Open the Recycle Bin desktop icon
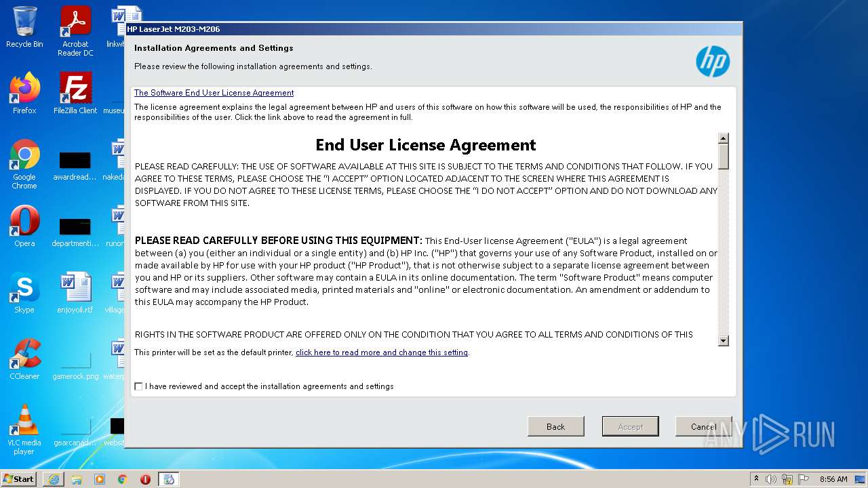Image resolution: width=868 pixels, height=488 pixels. [x=24, y=27]
